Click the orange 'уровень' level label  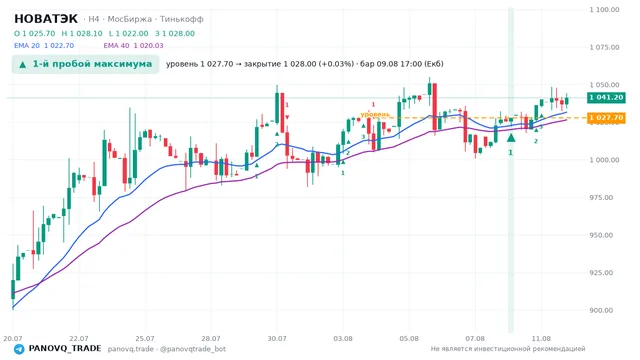pyautogui.click(x=375, y=114)
